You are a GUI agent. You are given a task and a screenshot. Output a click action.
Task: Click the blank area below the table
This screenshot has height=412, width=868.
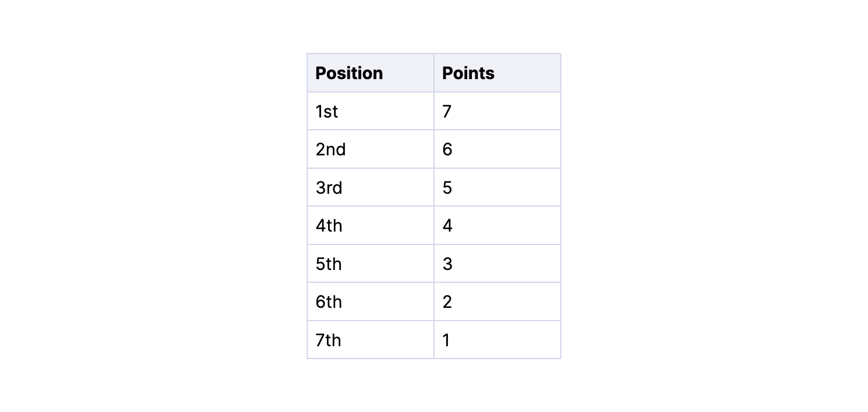pyautogui.click(x=434, y=385)
